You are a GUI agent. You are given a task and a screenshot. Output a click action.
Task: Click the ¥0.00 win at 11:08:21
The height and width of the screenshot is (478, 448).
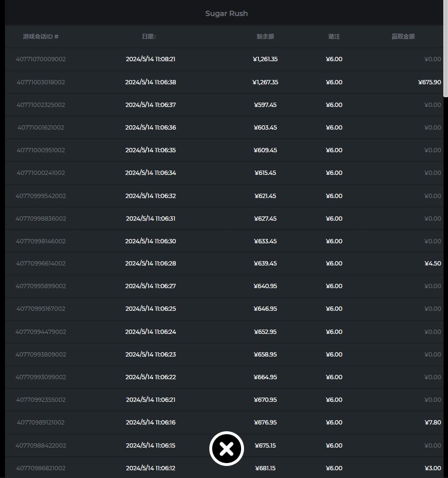tap(433, 59)
